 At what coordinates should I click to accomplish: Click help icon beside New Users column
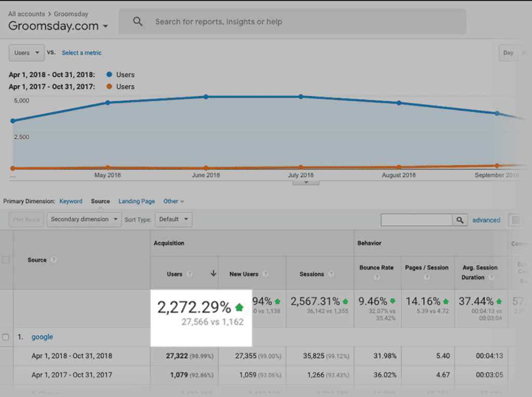point(265,274)
